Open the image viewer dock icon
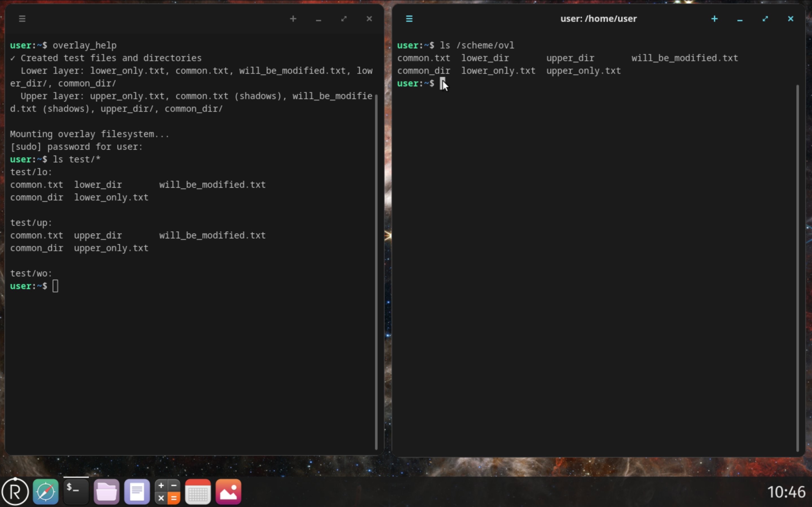Screen dimensions: 812x507 (228, 492)
